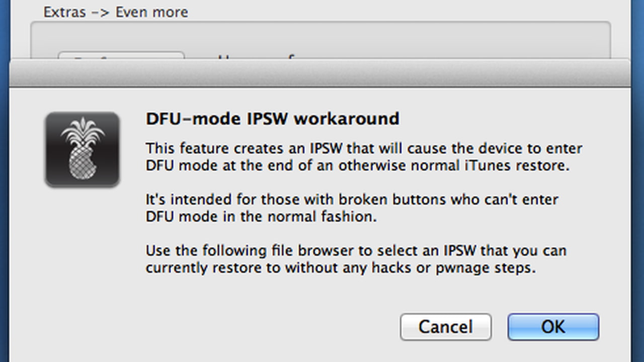Click the blue desktop strip at right edge
Screen dimensions: 644x362
[637, 181]
